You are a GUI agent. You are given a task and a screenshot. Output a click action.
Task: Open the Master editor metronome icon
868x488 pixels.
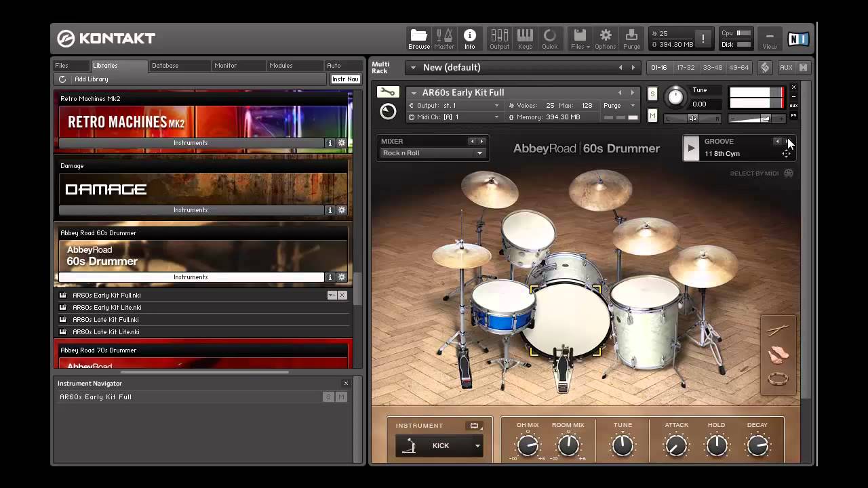click(x=444, y=39)
